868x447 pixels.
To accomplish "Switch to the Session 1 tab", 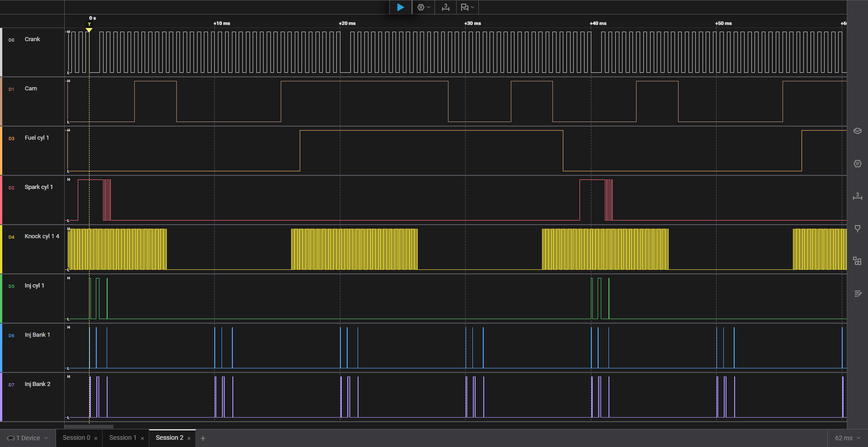I will pyautogui.click(x=123, y=438).
